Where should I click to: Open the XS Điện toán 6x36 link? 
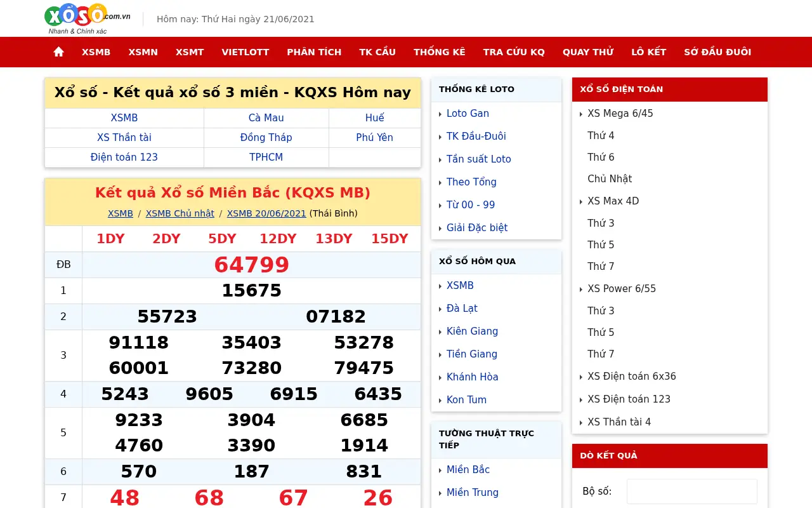point(632,376)
